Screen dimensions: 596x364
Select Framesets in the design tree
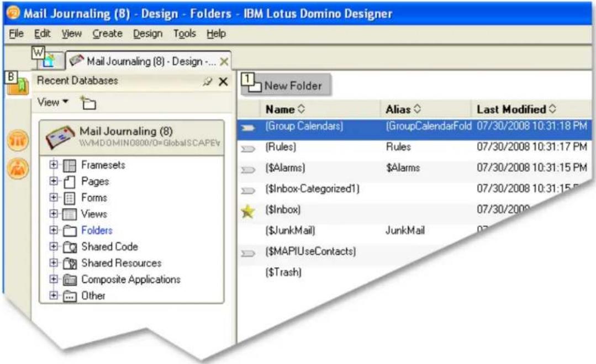point(103,165)
